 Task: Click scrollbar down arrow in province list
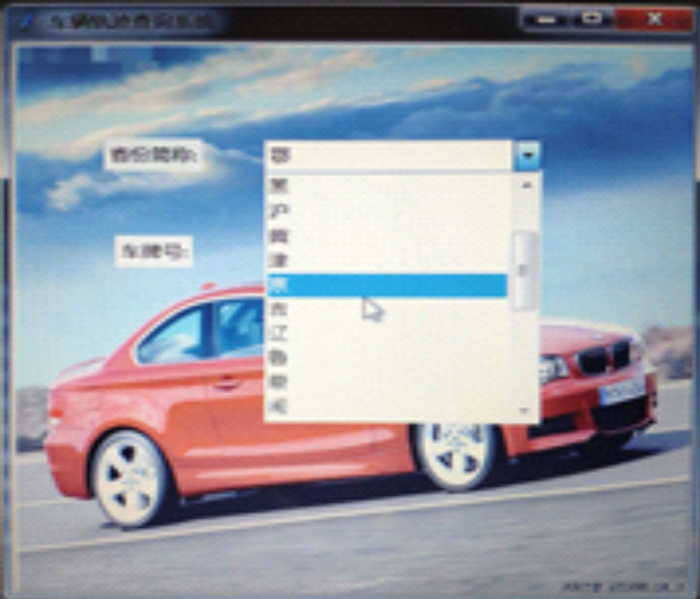coord(525,411)
